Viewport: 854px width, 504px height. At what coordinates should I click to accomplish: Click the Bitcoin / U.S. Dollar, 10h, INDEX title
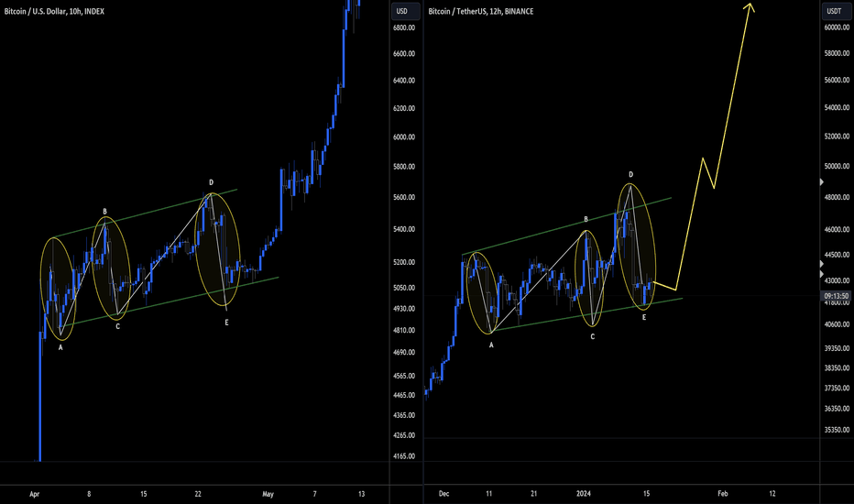coord(54,11)
